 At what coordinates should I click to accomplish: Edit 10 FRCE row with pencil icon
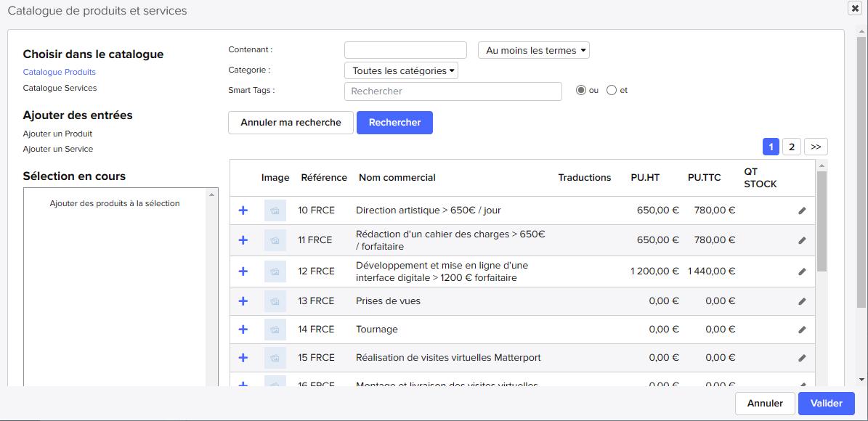pyautogui.click(x=802, y=210)
